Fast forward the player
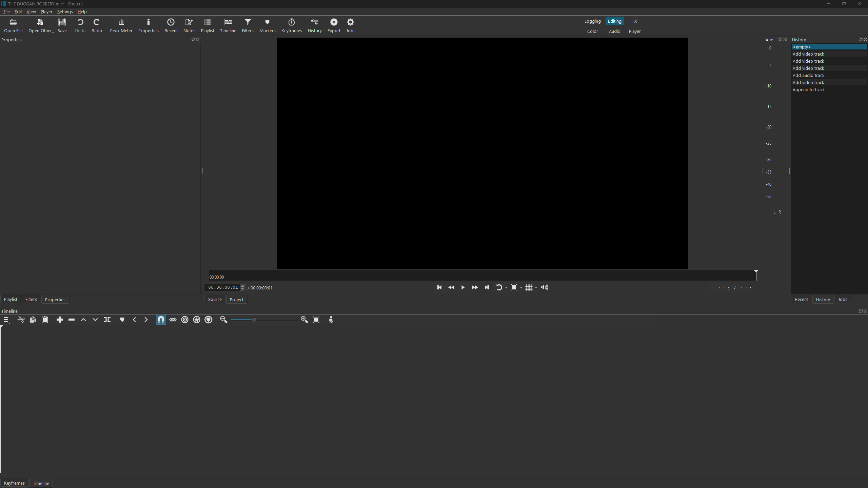This screenshot has width=868, height=488. 475,287
